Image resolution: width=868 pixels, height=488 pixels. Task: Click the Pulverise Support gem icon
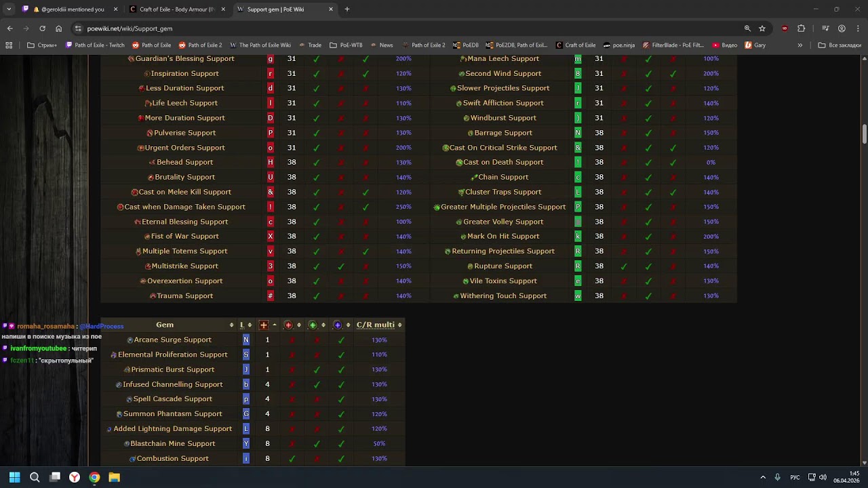(150, 134)
